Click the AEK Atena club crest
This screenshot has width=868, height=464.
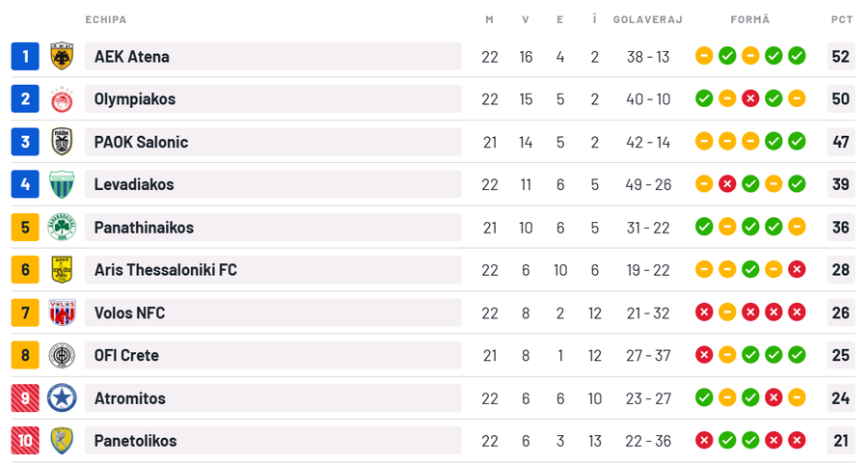[62, 56]
